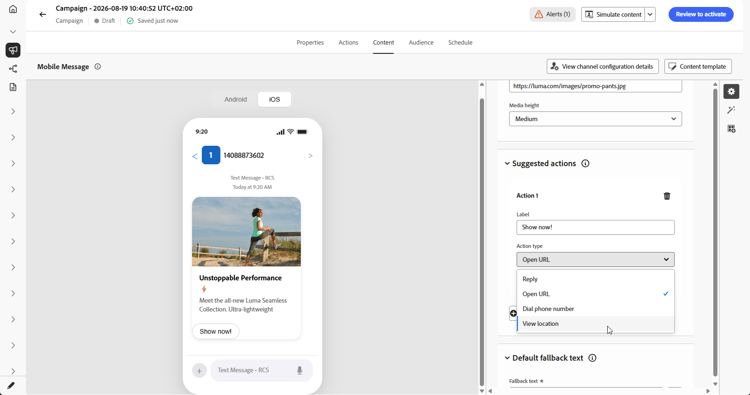Click the runner image in the message preview
Viewport: 750px width, 395px height.
pyautogui.click(x=246, y=231)
